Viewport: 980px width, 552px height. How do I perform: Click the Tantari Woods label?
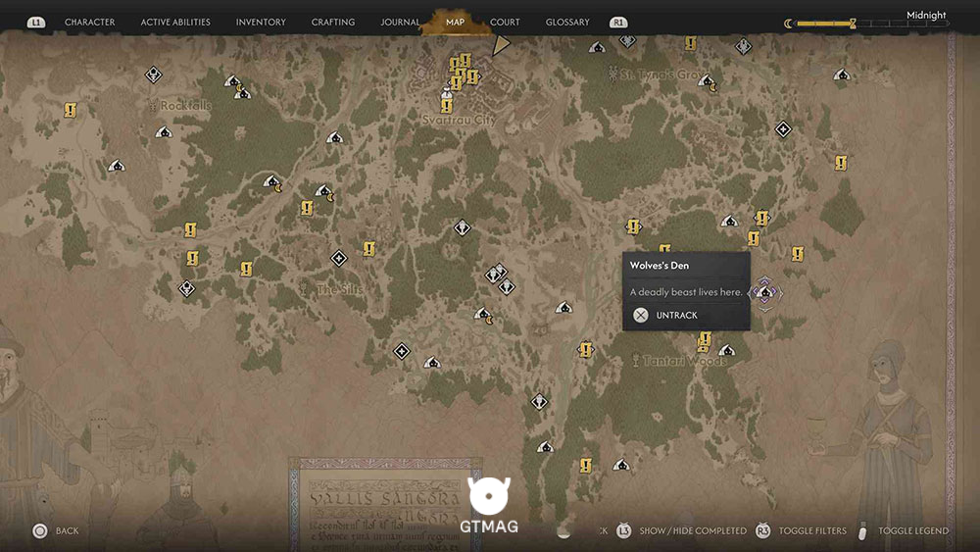684,361
